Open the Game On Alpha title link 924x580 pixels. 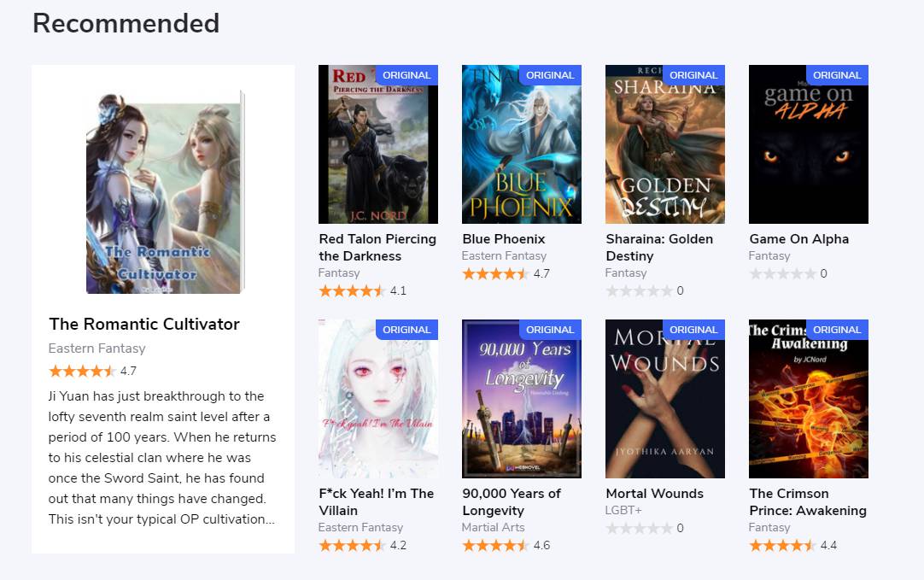click(x=799, y=238)
